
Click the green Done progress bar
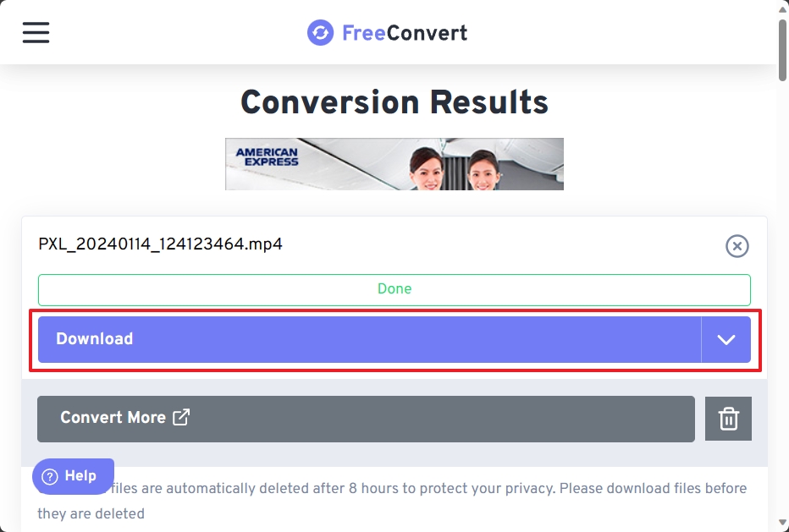[x=394, y=289]
